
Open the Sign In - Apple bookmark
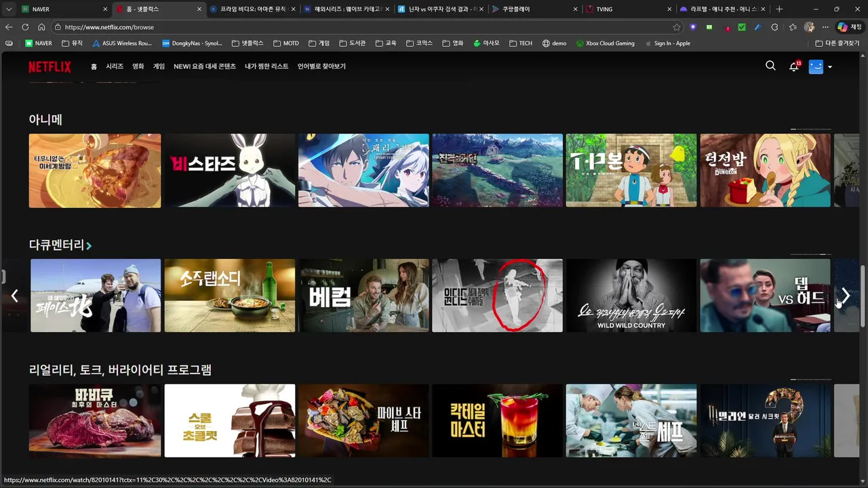pyautogui.click(x=667, y=43)
